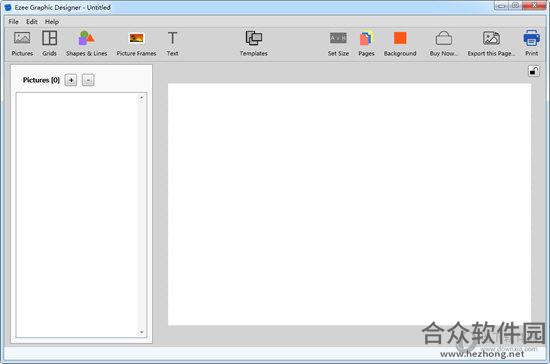Viewport: 550px width, 364px height.
Task: Select the Grids tool
Action: pyautogui.click(x=49, y=43)
